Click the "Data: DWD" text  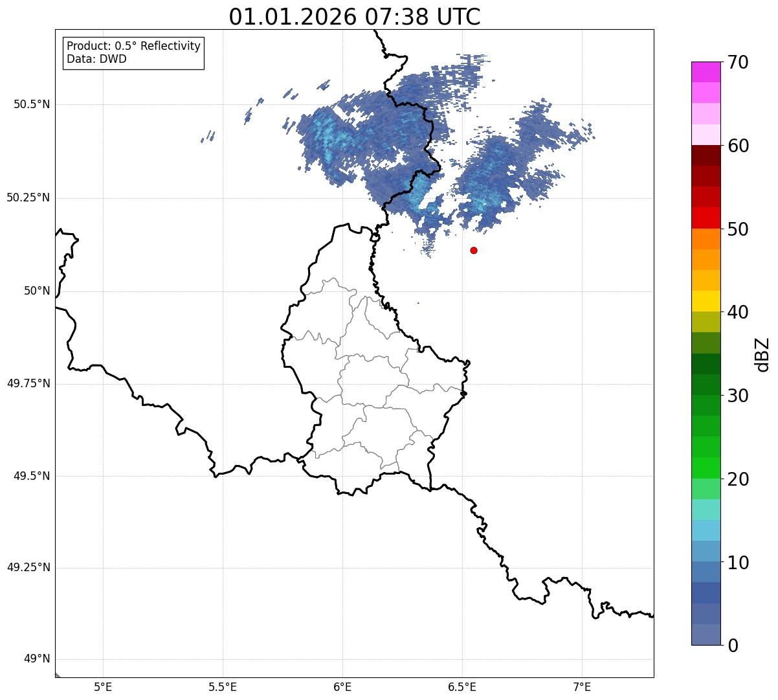click(x=97, y=59)
